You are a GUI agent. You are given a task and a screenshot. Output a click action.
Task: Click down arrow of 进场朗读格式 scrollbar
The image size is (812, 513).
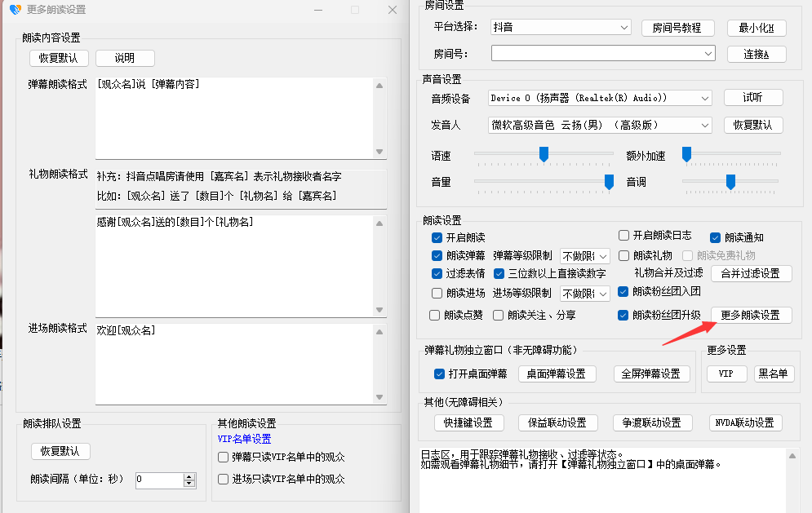379,397
